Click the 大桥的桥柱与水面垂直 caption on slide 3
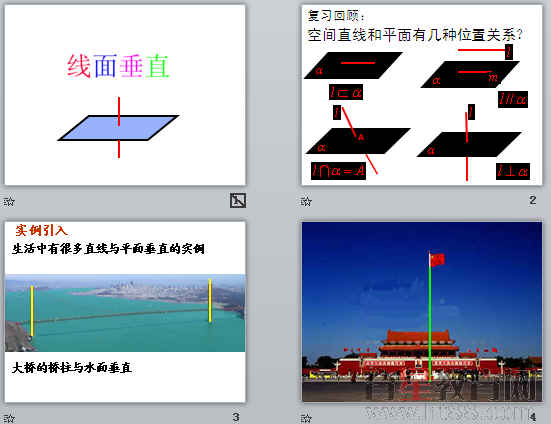The image size is (551, 424). [x=72, y=368]
